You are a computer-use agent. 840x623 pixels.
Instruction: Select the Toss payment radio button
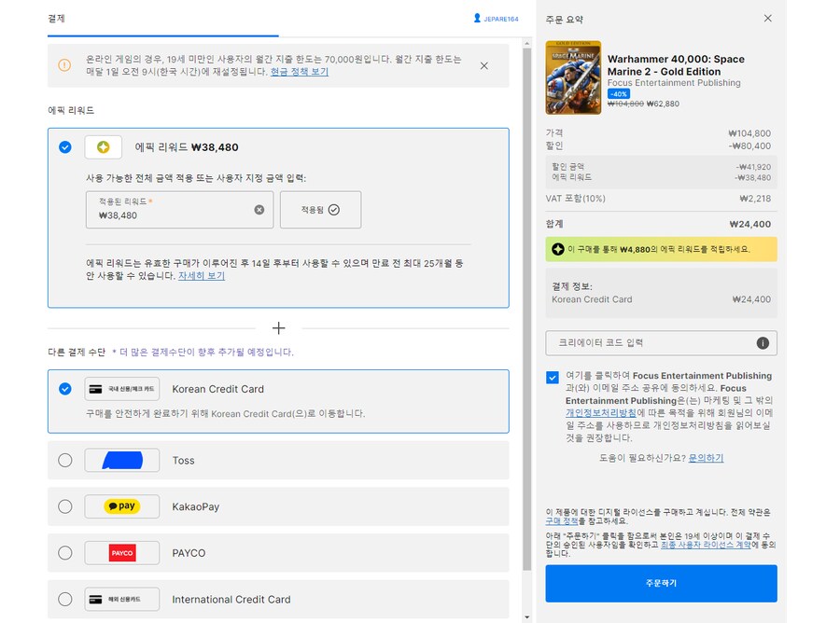point(64,461)
